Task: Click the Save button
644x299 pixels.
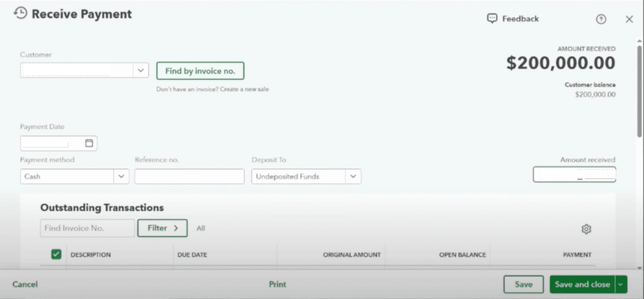Action: pos(523,285)
